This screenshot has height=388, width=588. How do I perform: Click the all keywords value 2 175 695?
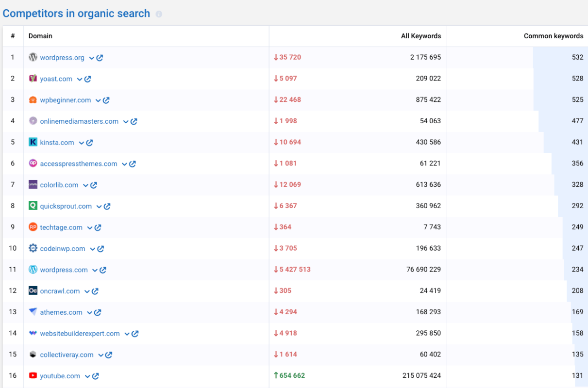pyautogui.click(x=426, y=57)
